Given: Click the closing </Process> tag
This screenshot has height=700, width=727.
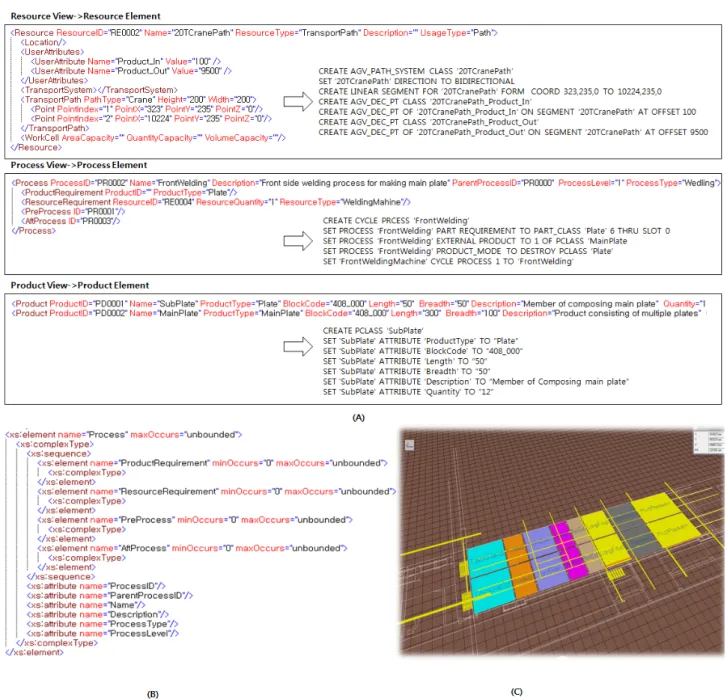Looking at the screenshot, I should click(33, 231).
